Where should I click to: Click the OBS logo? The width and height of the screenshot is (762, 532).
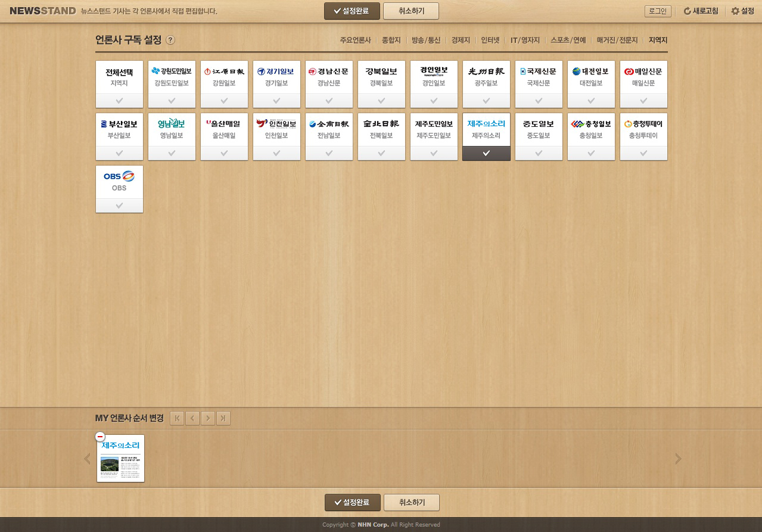click(x=119, y=176)
